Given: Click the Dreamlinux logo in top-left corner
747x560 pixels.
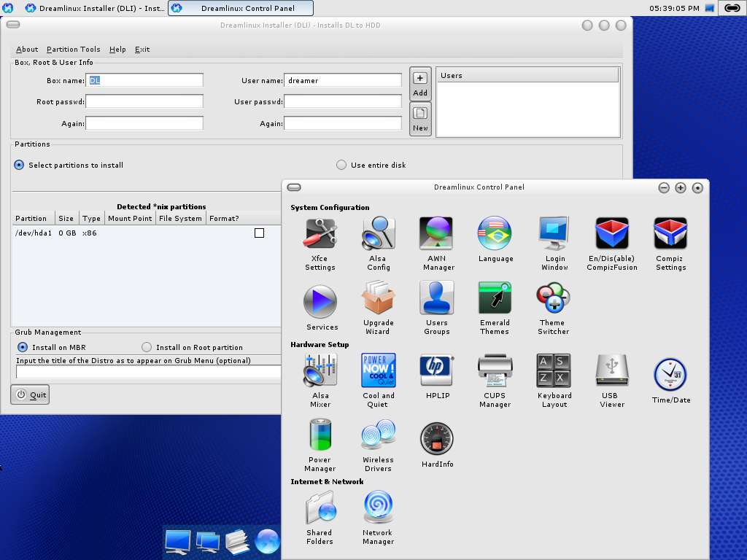Looking at the screenshot, I should [x=8, y=8].
